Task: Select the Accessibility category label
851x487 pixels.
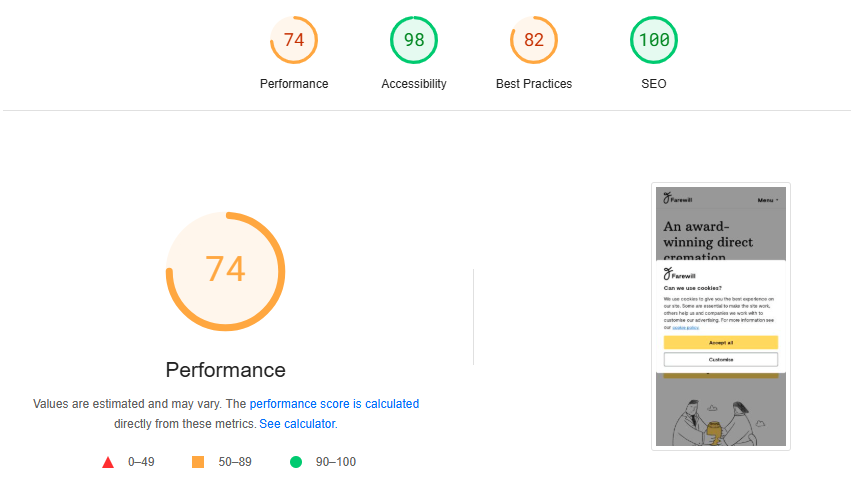Action: (x=414, y=84)
